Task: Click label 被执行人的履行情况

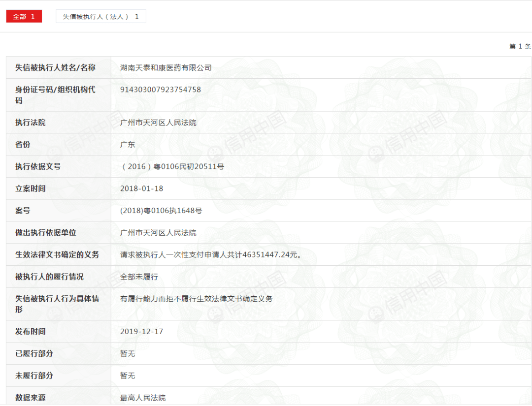Action: pos(49,277)
